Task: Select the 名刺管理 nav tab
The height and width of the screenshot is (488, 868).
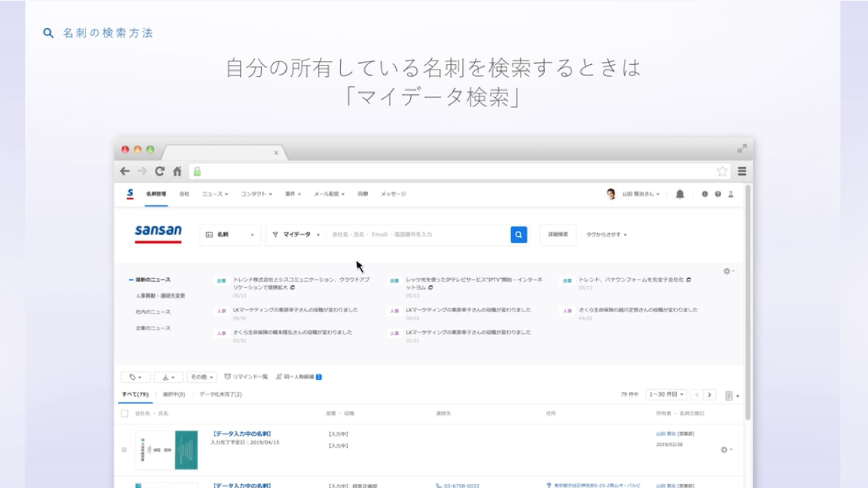Action: point(156,194)
